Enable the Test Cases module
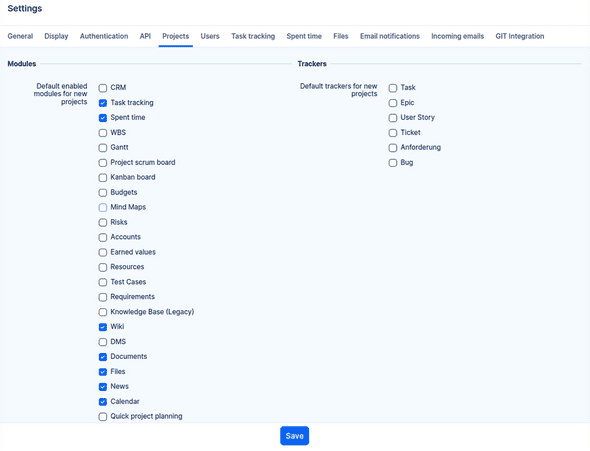This screenshot has height=451, width=590. tap(103, 282)
